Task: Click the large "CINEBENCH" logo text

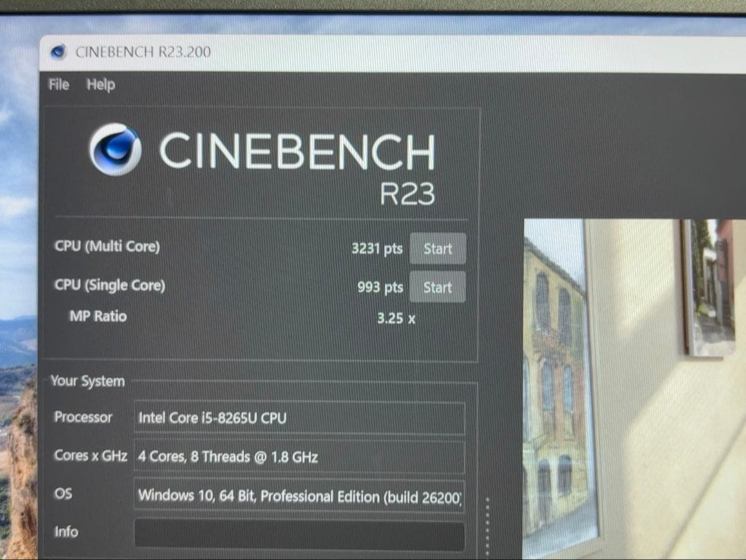Action: 297,151
